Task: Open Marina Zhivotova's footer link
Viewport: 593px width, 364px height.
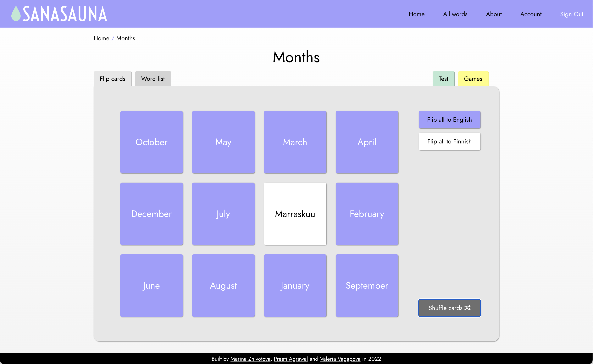Action: click(250, 359)
